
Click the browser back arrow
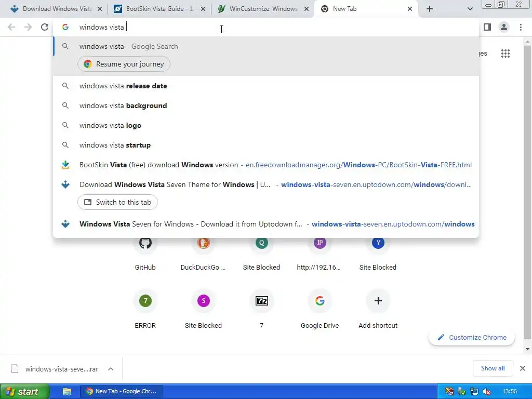coord(11,27)
